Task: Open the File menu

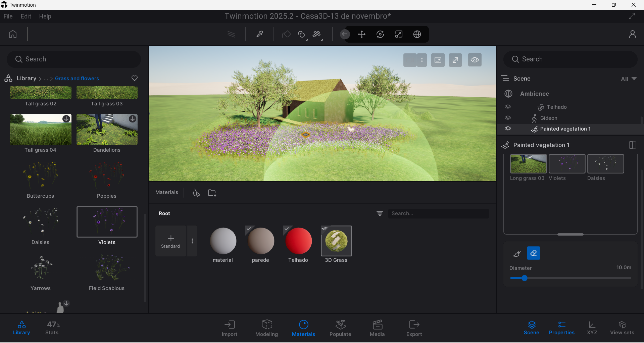Action: click(x=8, y=16)
